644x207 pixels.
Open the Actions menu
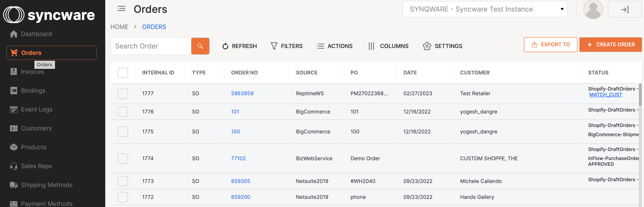tap(334, 46)
